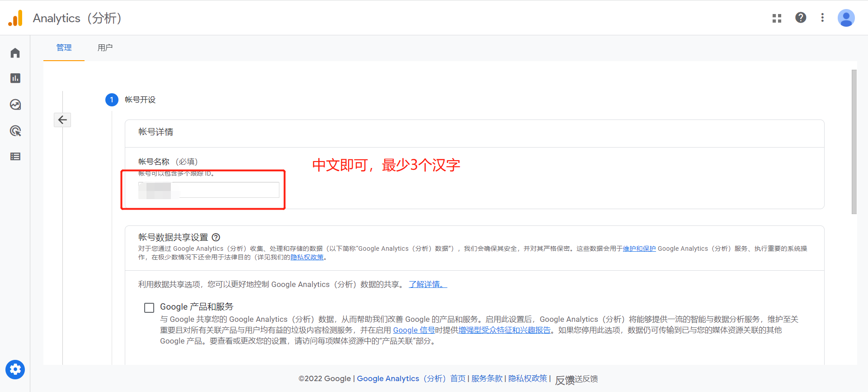This screenshot has height=392, width=868.
Task: Click help icon beside 帐号数据共享设置
Action: 216,237
